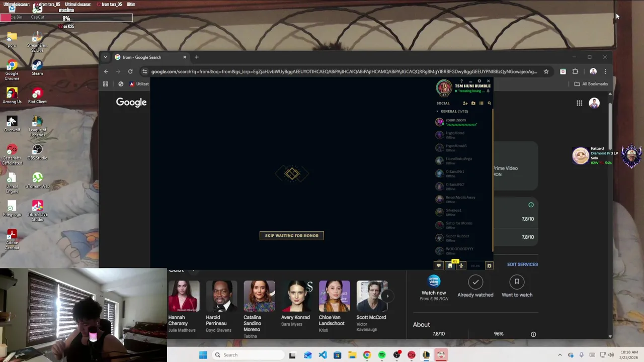
Task: Click the Google account avatar
Action: 594,103
